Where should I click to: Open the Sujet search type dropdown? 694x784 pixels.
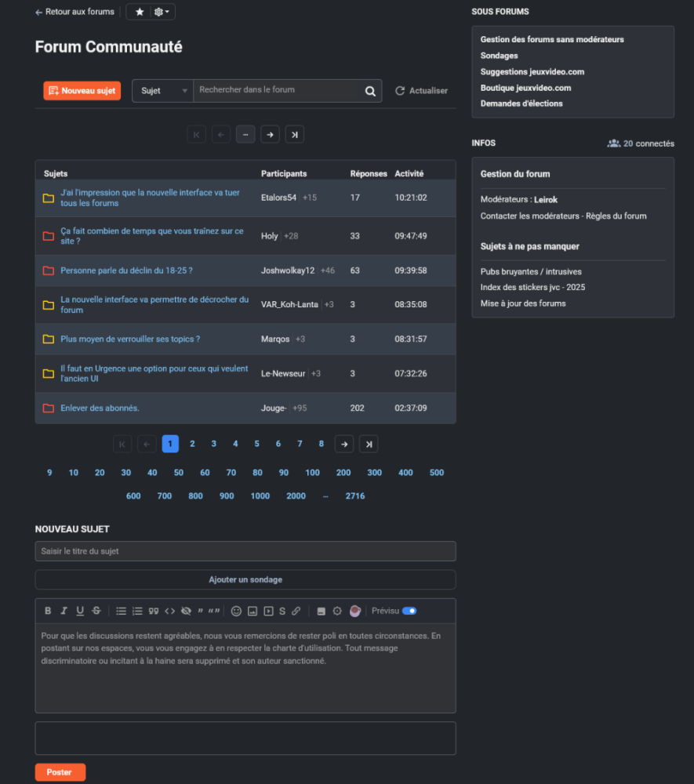coord(162,91)
